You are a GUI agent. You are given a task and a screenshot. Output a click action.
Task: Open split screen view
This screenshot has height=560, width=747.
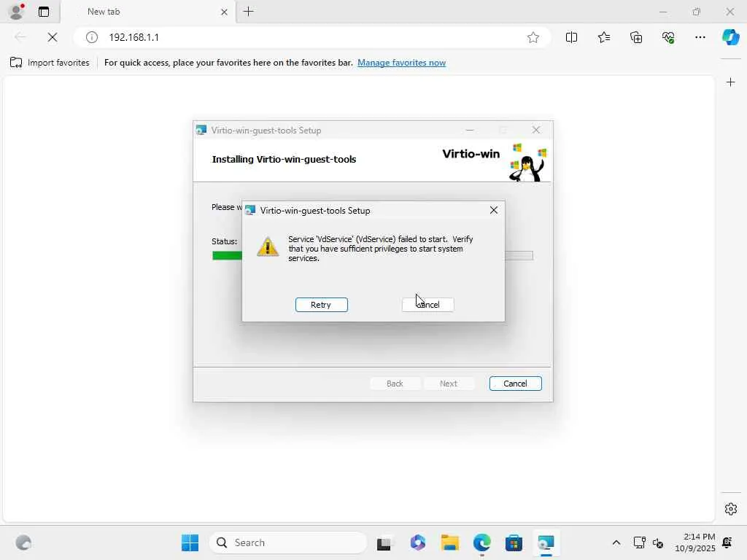[x=571, y=37]
